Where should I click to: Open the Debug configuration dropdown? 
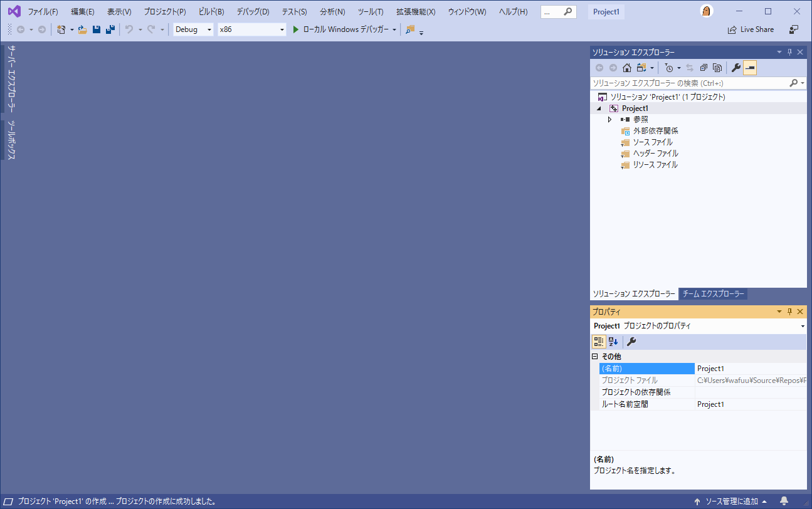[194, 29]
